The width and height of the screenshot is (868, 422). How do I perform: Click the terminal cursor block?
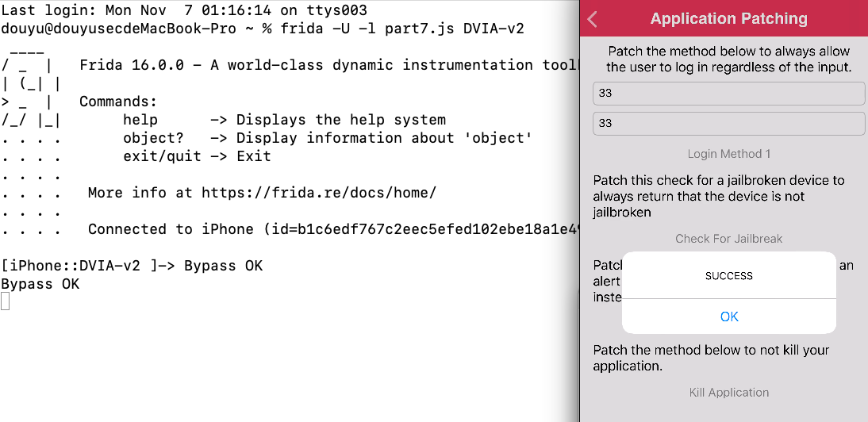pyautogui.click(x=5, y=301)
